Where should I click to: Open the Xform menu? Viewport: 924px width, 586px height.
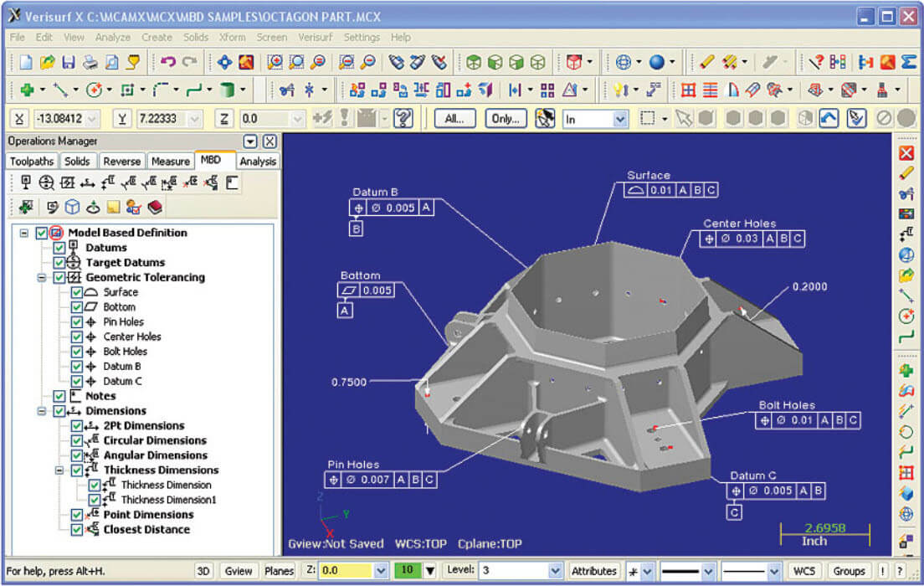pyautogui.click(x=232, y=37)
